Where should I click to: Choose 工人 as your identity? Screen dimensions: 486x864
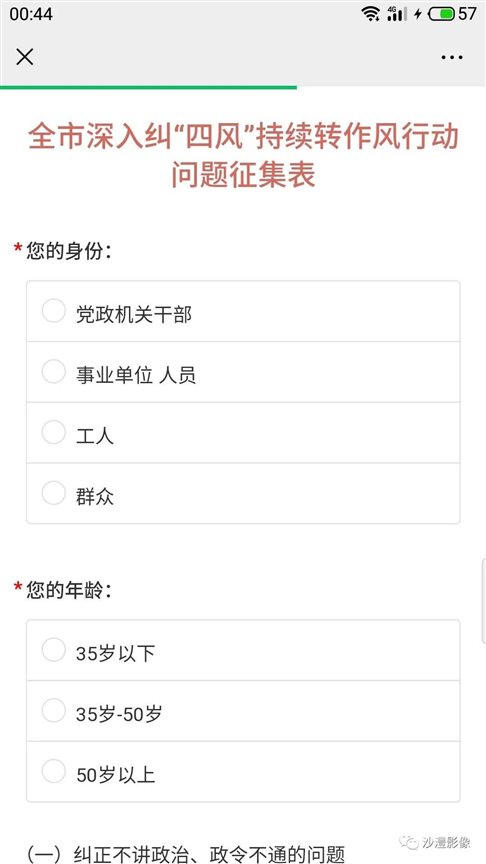(243, 433)
